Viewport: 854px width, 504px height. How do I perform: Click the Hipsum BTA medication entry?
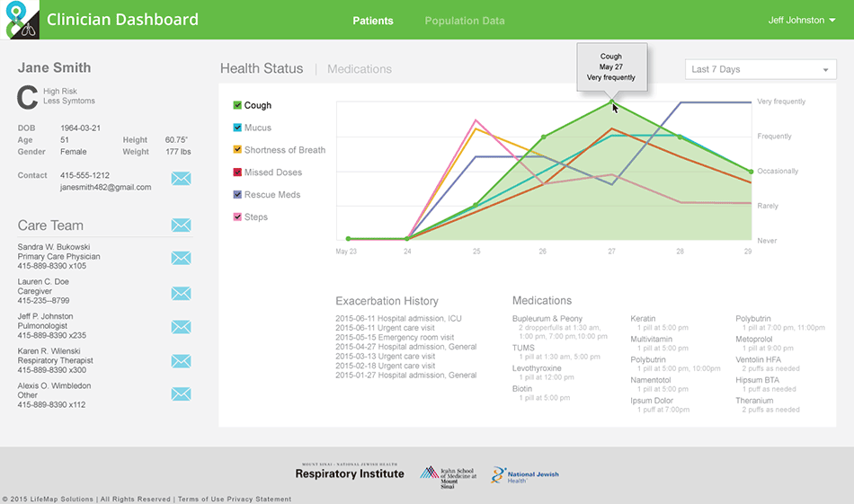click(x=758, y=380)
